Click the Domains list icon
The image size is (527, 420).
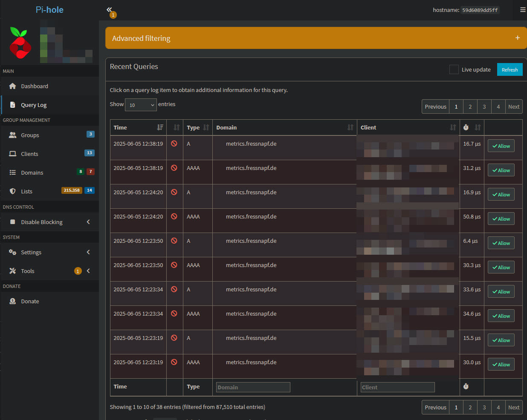click(12, 173)
